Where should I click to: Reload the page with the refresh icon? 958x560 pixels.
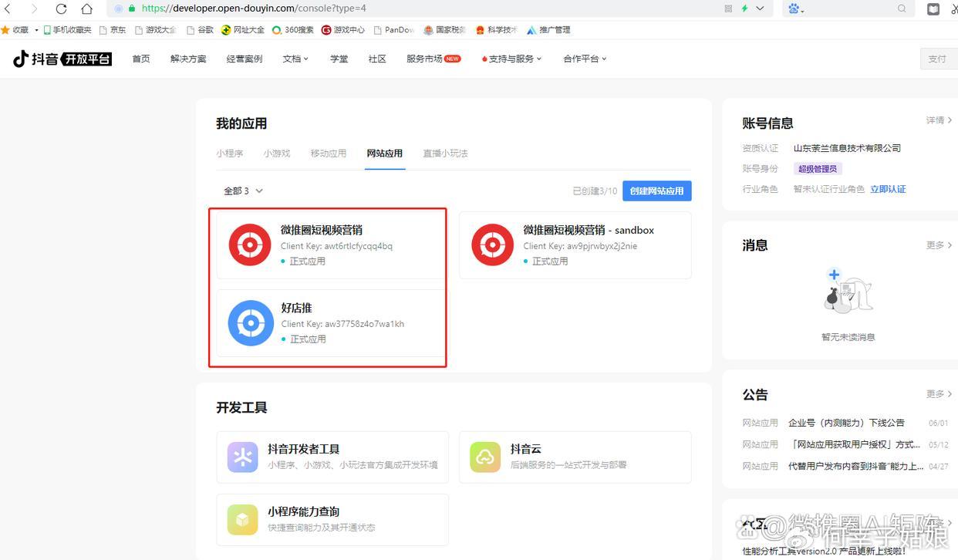(61, 8)
